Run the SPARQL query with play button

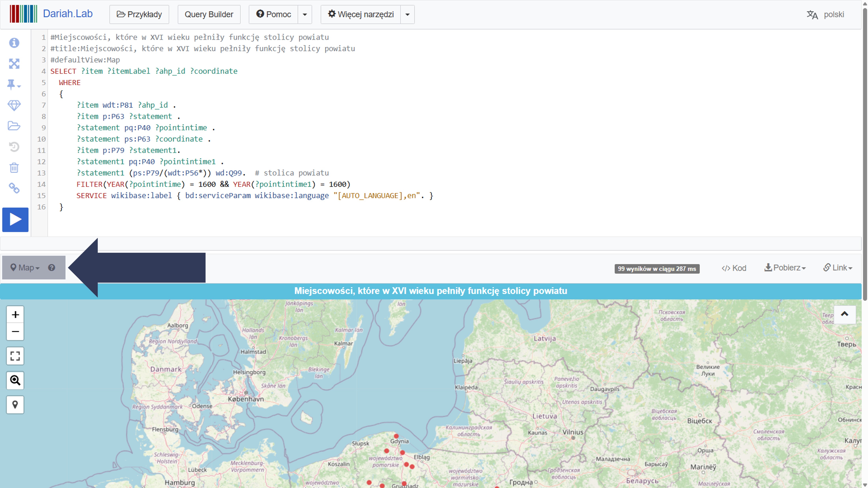[15, 220]
